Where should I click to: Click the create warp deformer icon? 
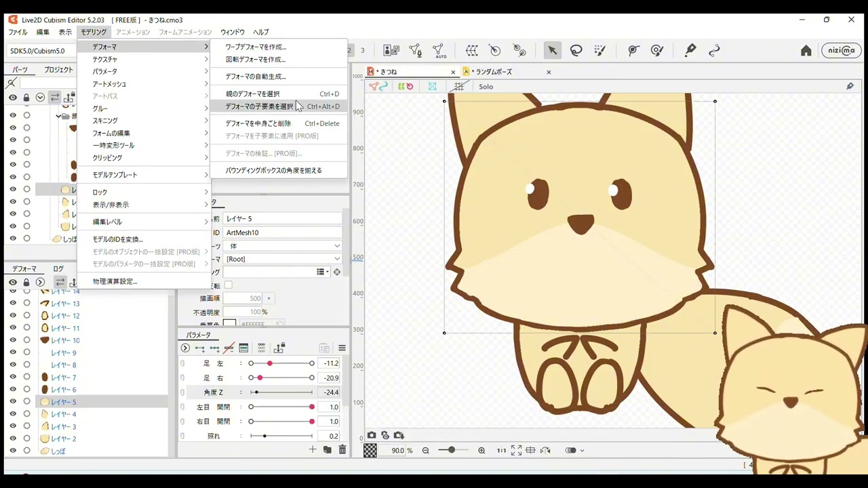click(472, 50)
